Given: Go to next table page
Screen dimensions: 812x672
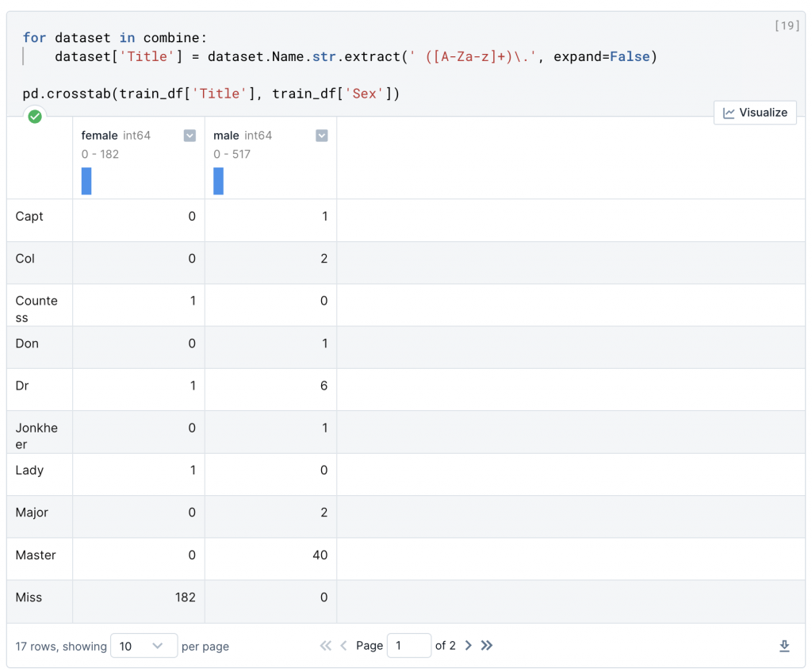Looking at the screenshot, I should [x=468, y=646].
